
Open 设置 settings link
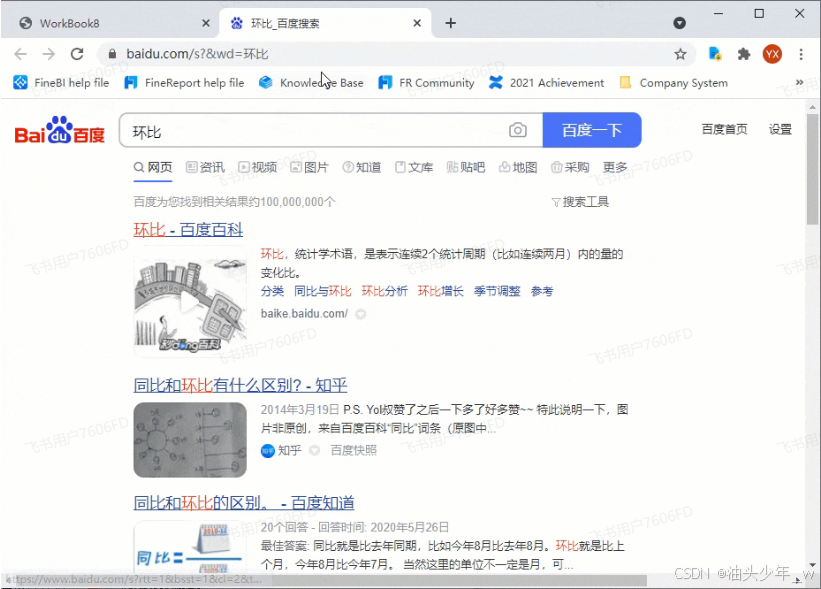[780, 129]
